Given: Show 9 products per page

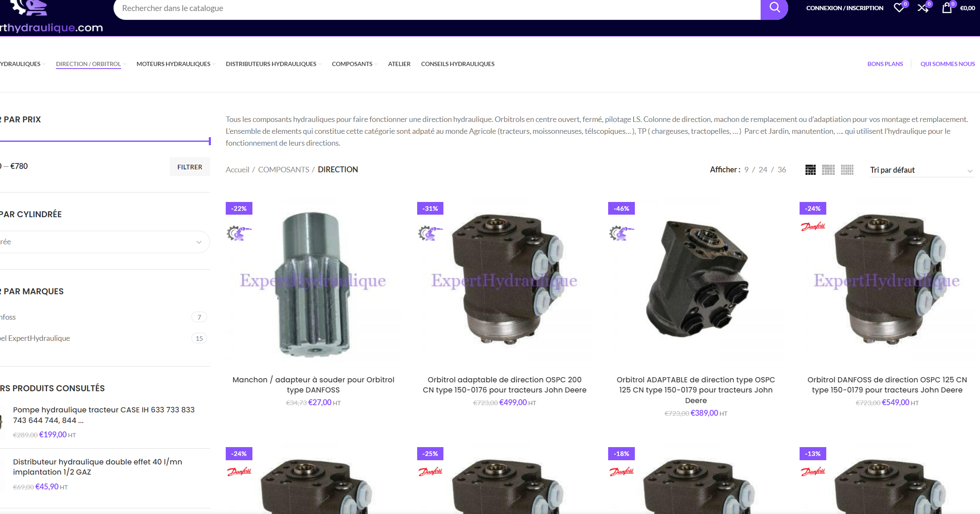Looking at the screenshot, I should tap(747, 169).
